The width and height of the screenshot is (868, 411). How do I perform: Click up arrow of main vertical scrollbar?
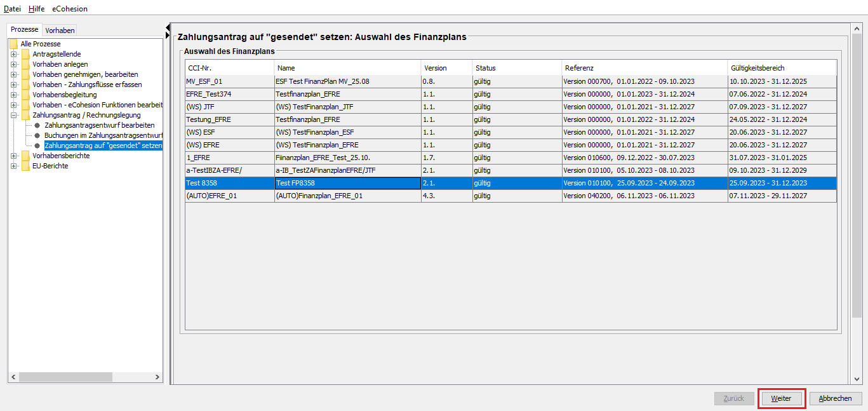click(x=857, y=29)
